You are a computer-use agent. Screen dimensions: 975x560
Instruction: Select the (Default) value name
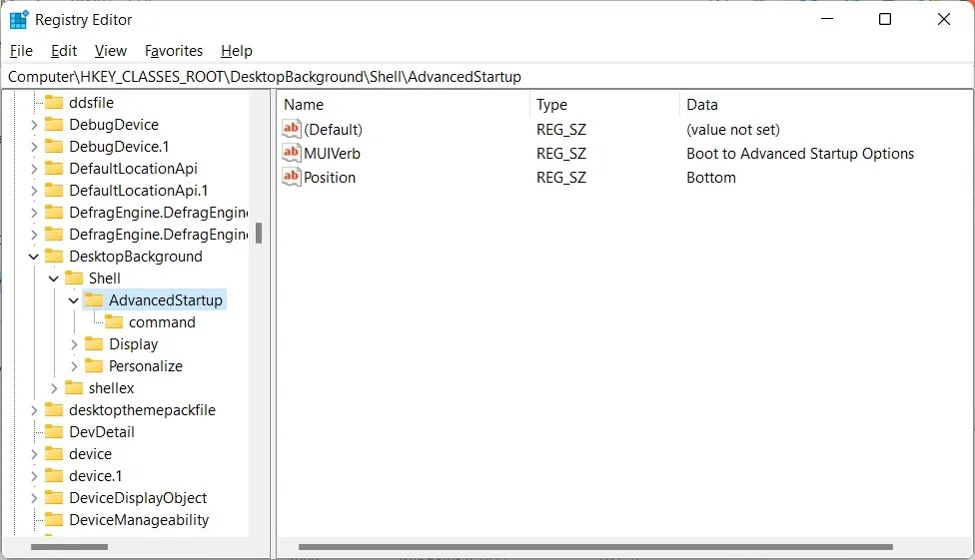[334, 130]
